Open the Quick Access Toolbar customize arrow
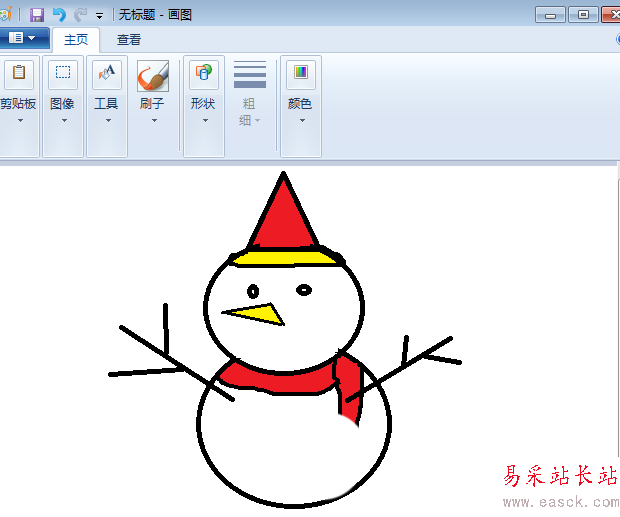Viewport: 620px width, 517px height. coord(99,16)
